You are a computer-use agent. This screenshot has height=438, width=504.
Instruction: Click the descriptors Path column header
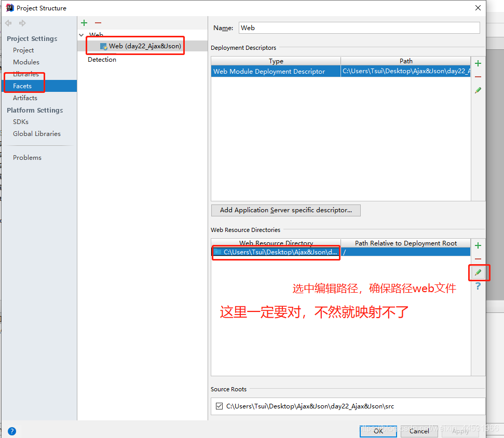[x=406, y=61]
